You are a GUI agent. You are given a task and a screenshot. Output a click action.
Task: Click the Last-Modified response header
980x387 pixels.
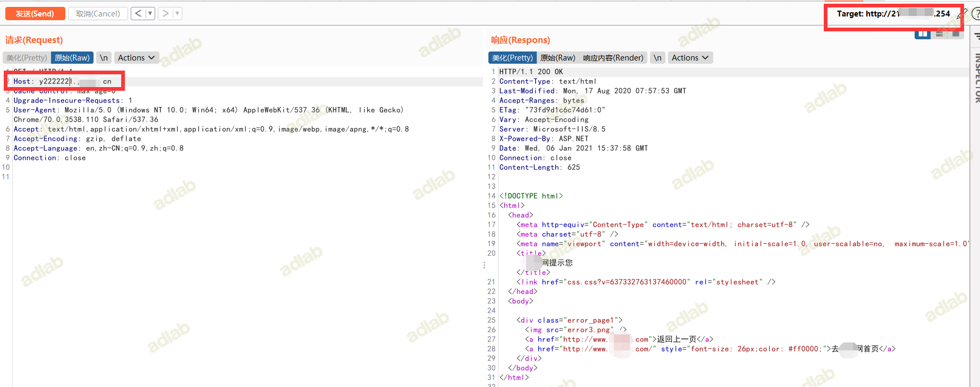(x=593, y=91)
